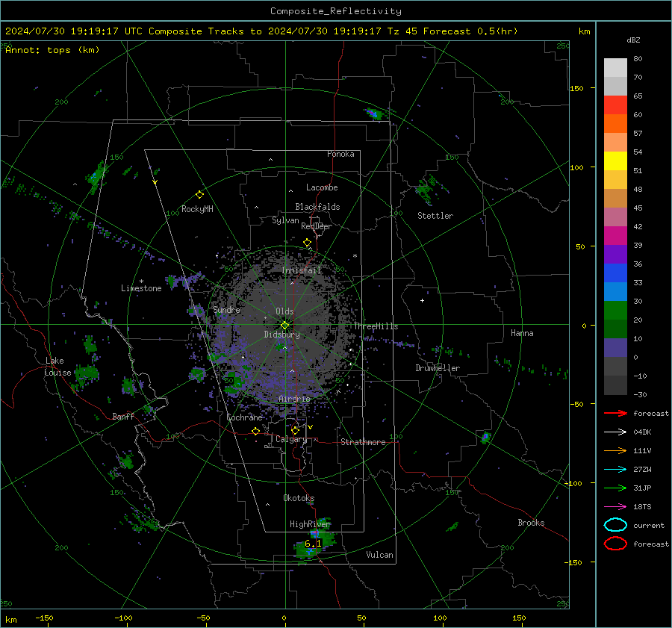Click the Stettler map label

(x=435, y=216)
